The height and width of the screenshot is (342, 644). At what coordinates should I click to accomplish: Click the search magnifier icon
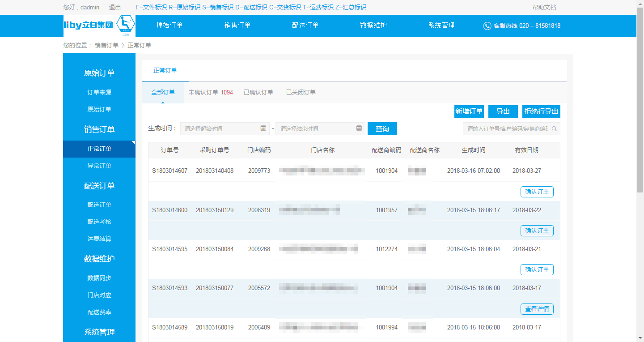coord(555,129)
